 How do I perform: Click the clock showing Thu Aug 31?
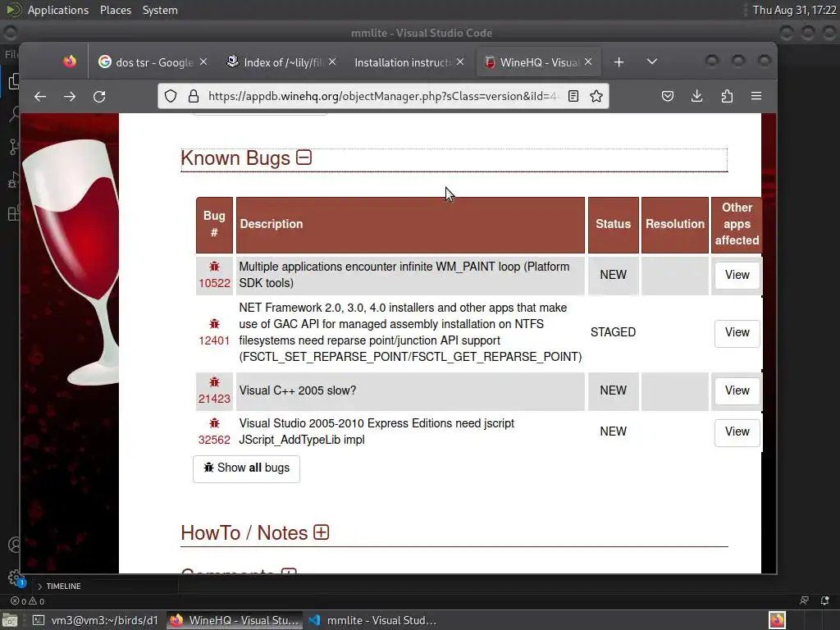click(x=794, y=10)
